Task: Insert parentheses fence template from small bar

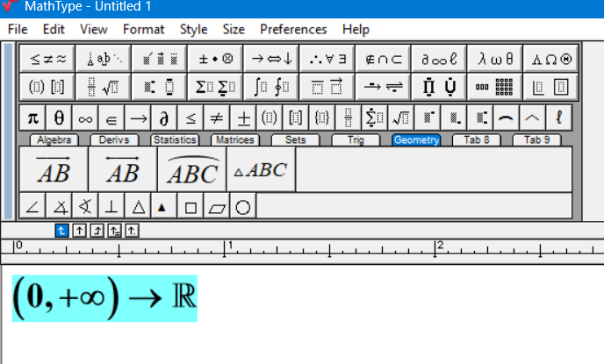Action: pyautogui.click(x=270, y=118)
